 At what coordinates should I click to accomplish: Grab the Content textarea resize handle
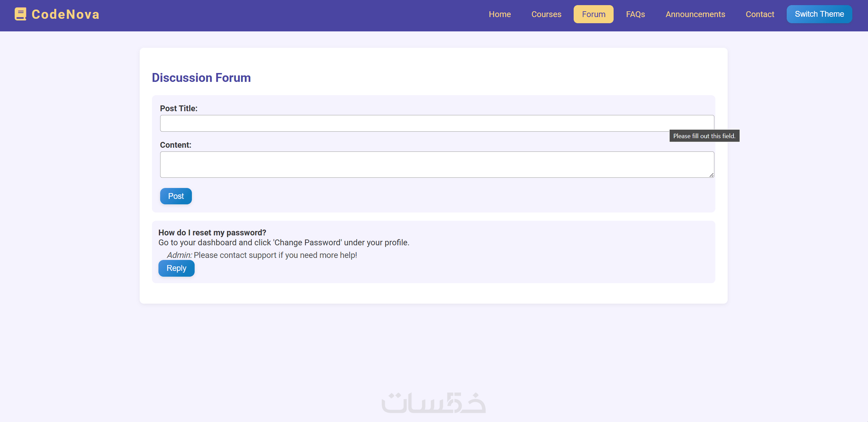(x=711, y=175)
